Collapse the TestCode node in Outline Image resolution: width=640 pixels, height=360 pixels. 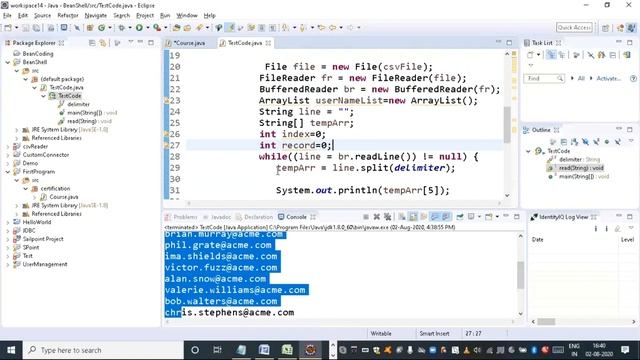point(528,151)
